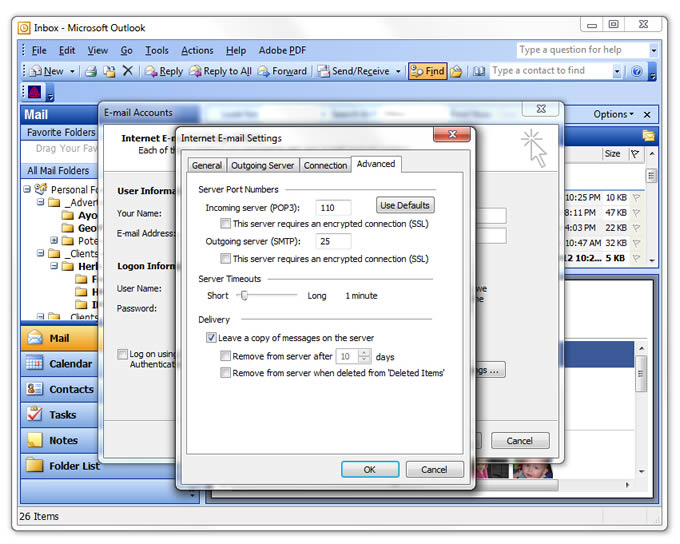Uncheck Leave a copy of messages on server
Image resolution: width=680 pixels, height=544 pixels.
(x=211, y=338)
